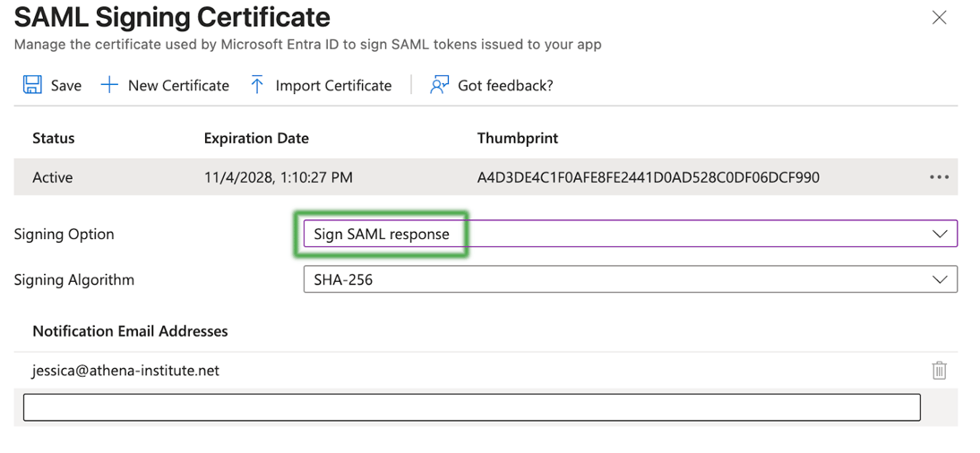Click the plus icon for New Certificate
Viewport: 980px width, 453px height.
(x=109, y=85)
